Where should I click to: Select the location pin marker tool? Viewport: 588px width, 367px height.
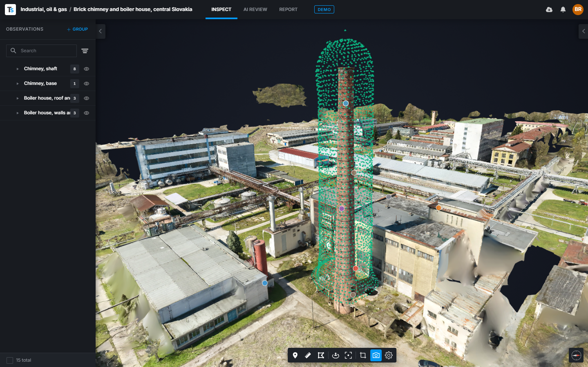295,356
